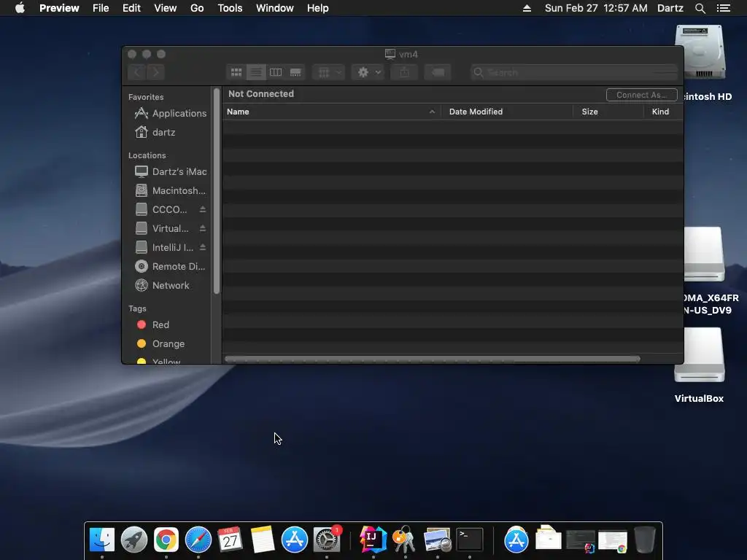Switch Finder to list view
The height and width of the screenshot is (560, 747).
coord(256,72)
